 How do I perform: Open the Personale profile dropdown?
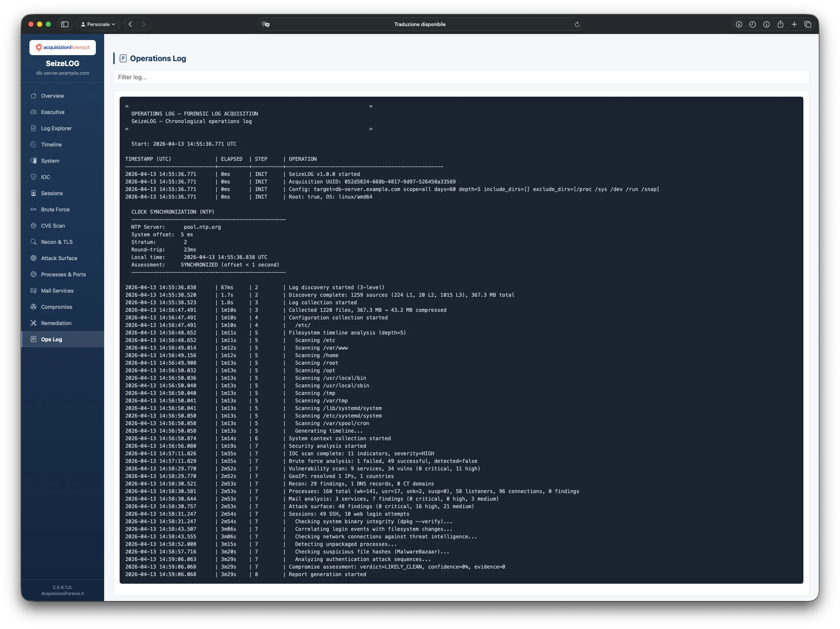tap(98, 24)
